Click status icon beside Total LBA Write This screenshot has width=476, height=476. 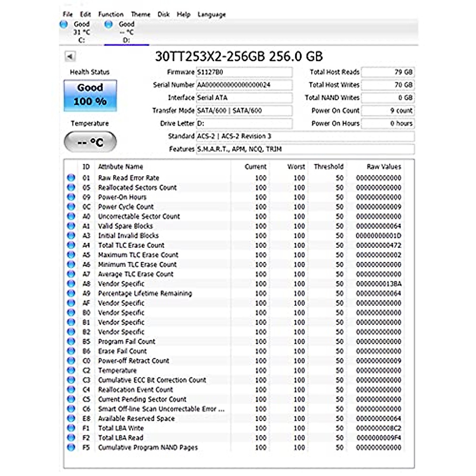[x=71, y=428]
